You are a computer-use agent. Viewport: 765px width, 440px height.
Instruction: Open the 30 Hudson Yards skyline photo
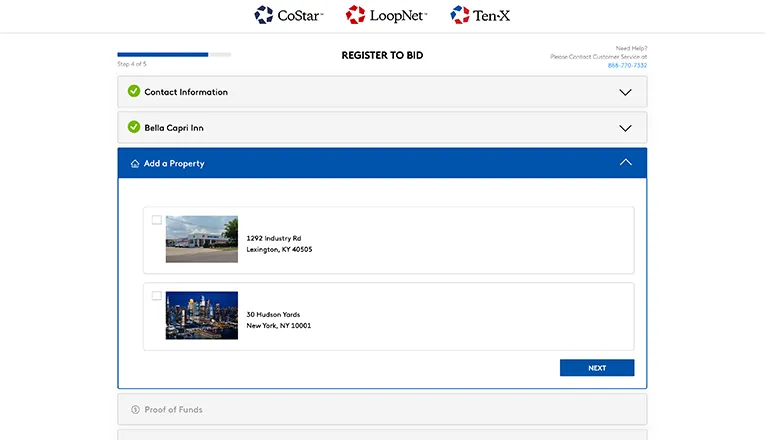[202, 315]
